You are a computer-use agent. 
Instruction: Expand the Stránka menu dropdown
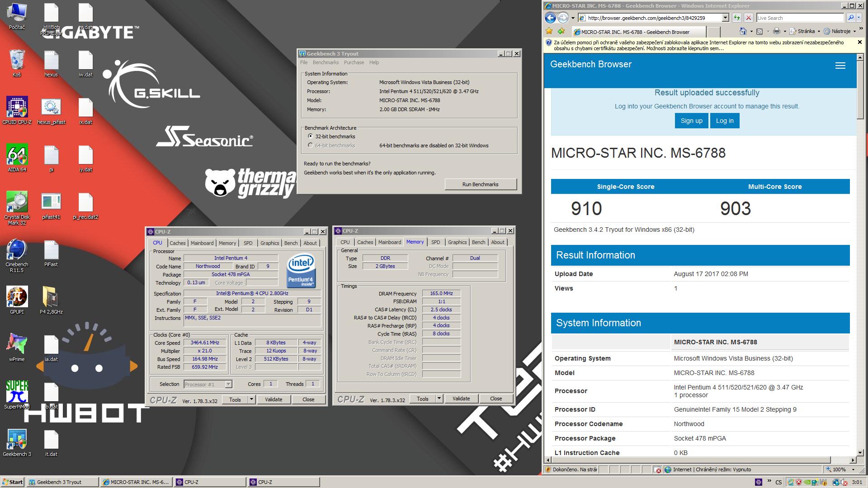819,31
